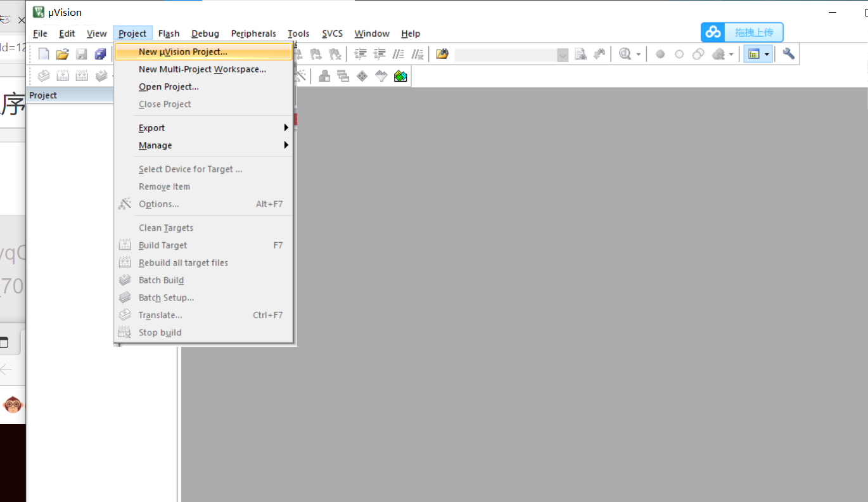Open the Find text combo box dropdown
868x502 pixels.
(563, 55)
